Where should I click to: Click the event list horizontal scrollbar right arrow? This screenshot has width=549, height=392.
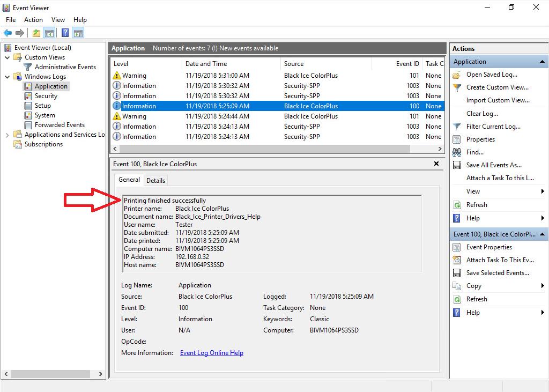point(440,149)
